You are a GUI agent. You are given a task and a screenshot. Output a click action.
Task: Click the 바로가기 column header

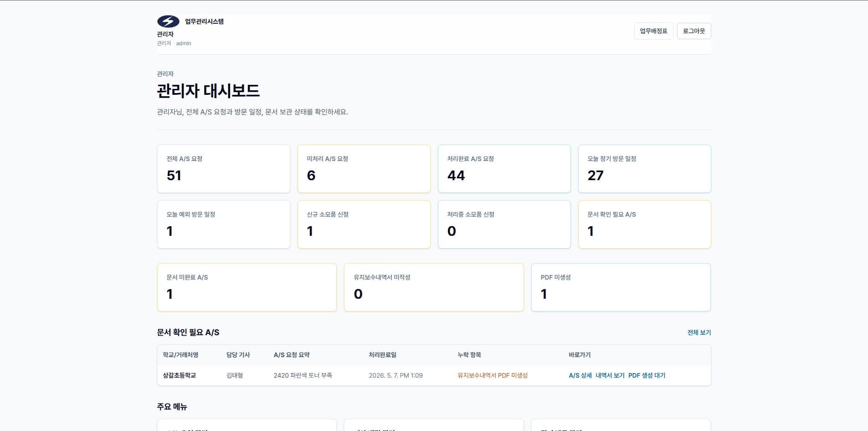pos(580,355)
